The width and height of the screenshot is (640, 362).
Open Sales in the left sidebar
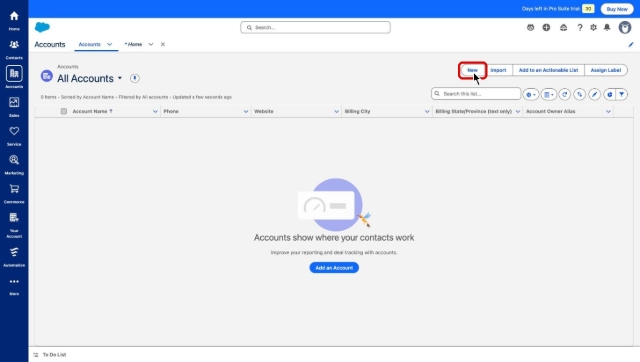click(x=14, y=107)
